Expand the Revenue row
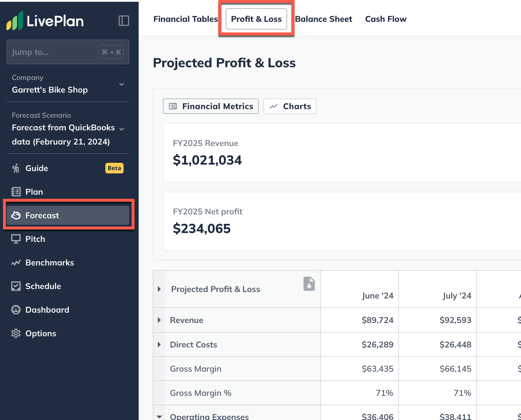Viewport: 521px width, 420px height. pos(159,320)
